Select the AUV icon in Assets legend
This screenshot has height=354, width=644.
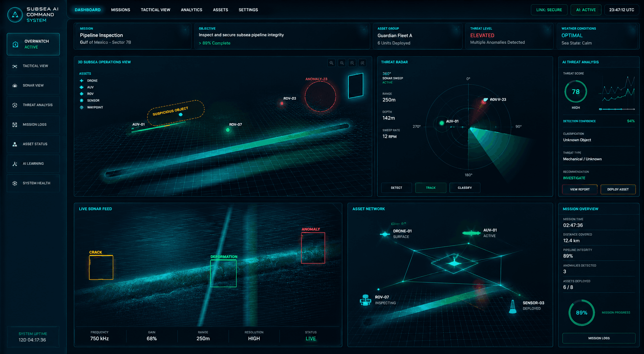coord(81,87)
